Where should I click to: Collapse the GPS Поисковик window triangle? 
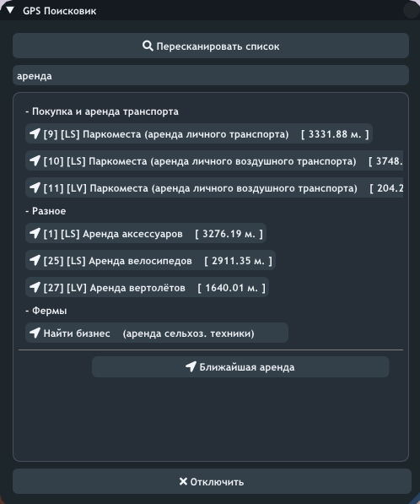coord(10,10)
